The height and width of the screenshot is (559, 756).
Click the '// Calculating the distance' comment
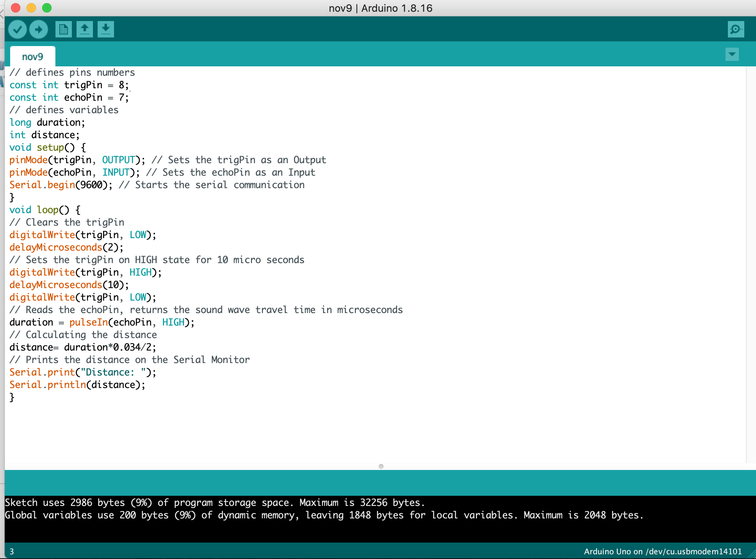pyautogui.click(x=83, y=335)
